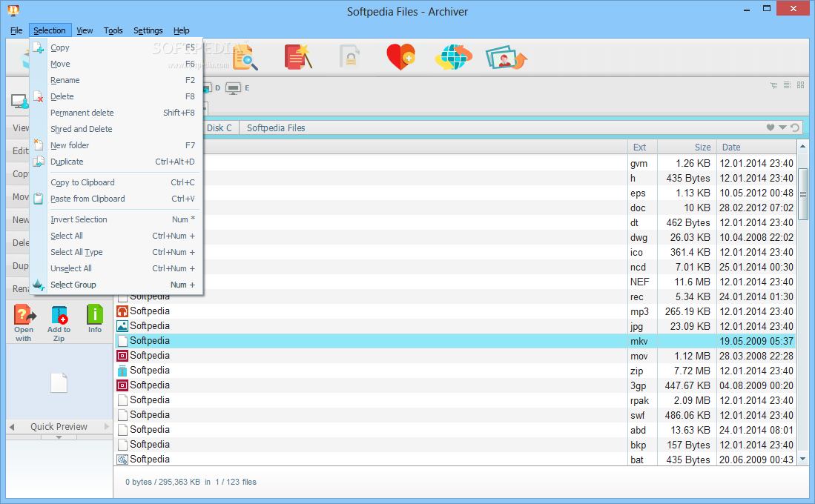This screenshot has height=504, width=815.
Task: Select drive E monitor icon
Action: (x=234, y=88)
